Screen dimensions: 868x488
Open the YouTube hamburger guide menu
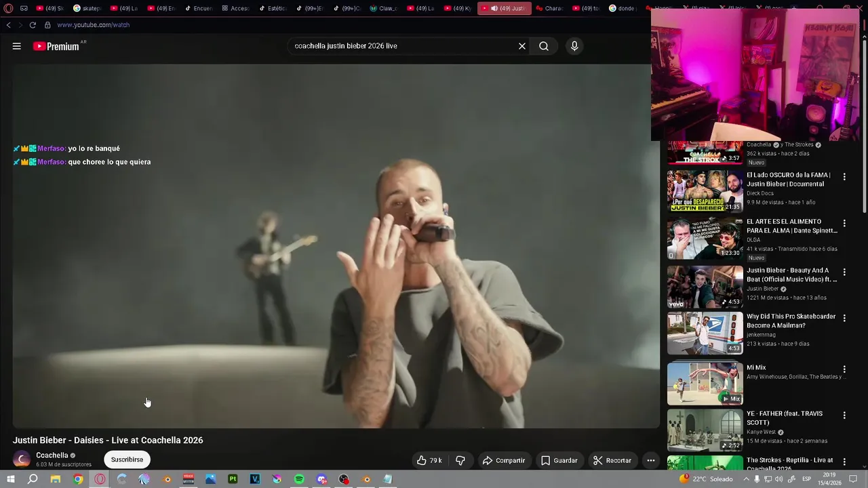pyautogui.click(x=16, y=46)
